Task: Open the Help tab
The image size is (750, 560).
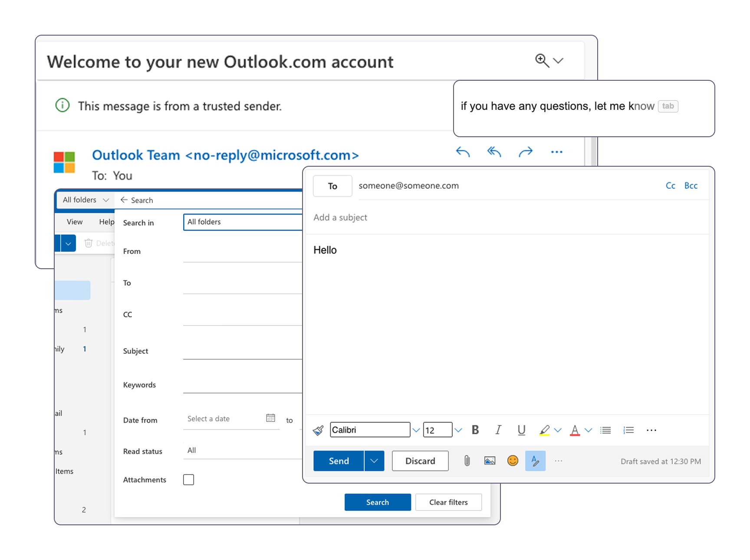Action: 107,222
